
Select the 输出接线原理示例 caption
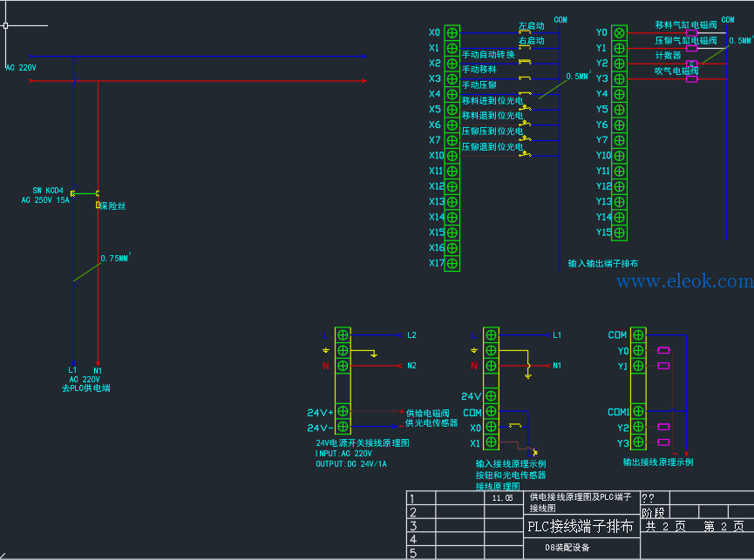(x=658, y=462)
